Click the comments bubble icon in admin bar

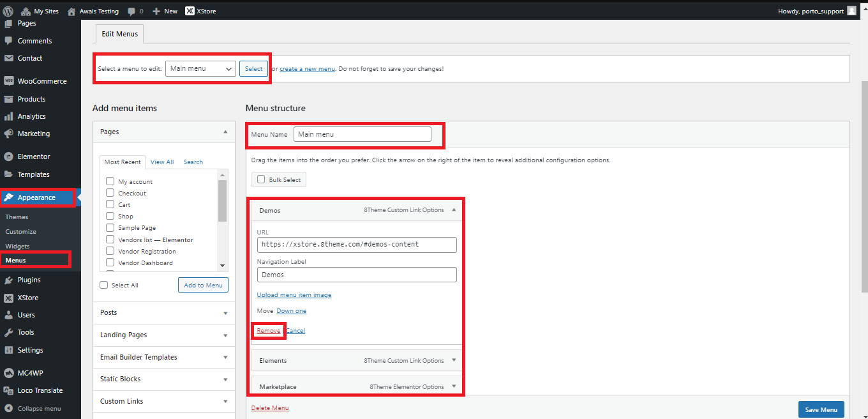131,11
